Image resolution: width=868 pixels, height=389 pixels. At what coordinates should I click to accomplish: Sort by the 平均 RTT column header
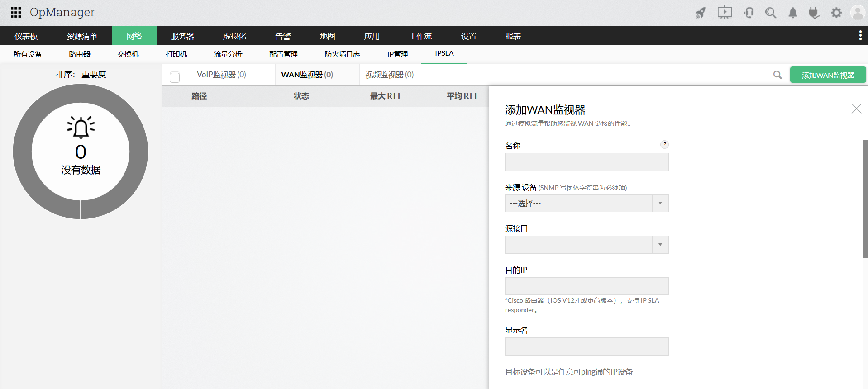462,96
